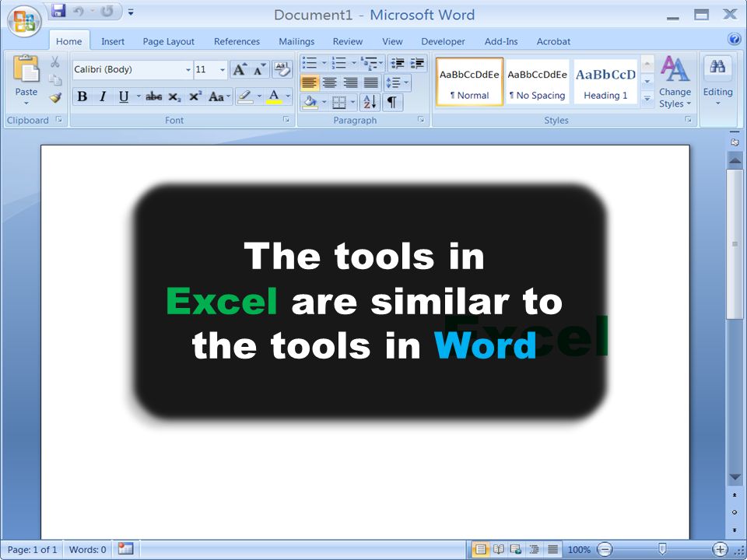The image size is (747, 560).
Task: Click the Bullets list icon
Action: pos(310,63)
